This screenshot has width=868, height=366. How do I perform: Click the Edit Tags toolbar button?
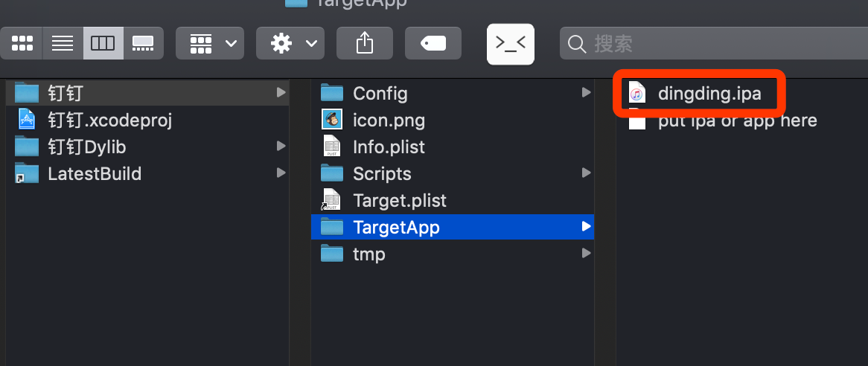(x=433, y=43)
